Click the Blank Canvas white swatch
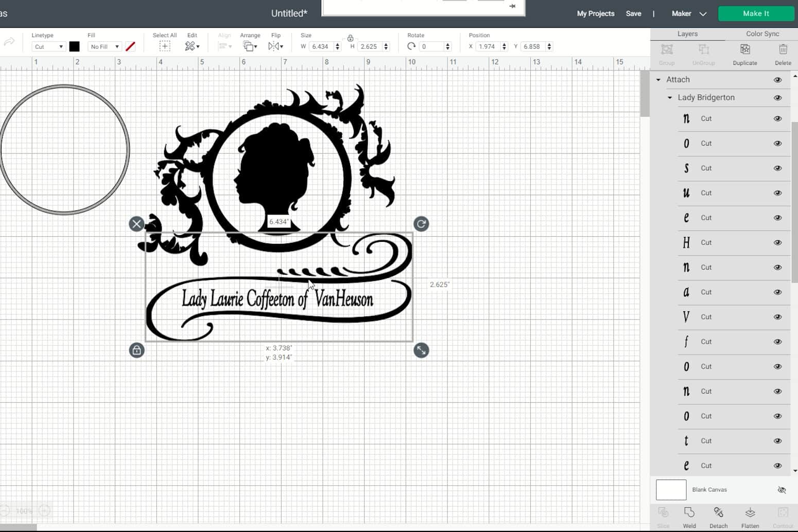The width and height of the screenshot is (798, 532). 671,490
